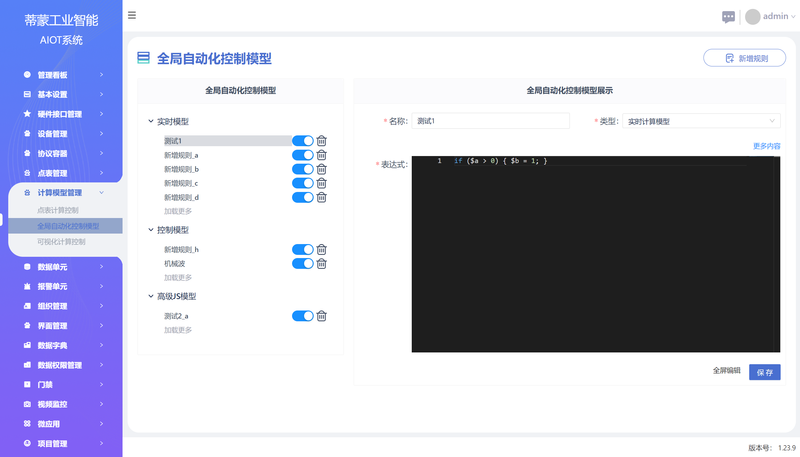This screenshot has width=800, height=457.
Task: Toggle the switch for 新增规则_d
Action: click(303, 197)
